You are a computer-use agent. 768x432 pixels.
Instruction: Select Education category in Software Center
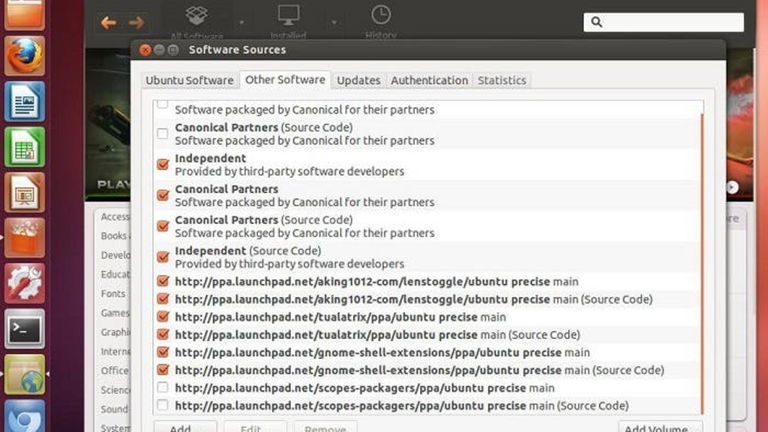point(115,274)
